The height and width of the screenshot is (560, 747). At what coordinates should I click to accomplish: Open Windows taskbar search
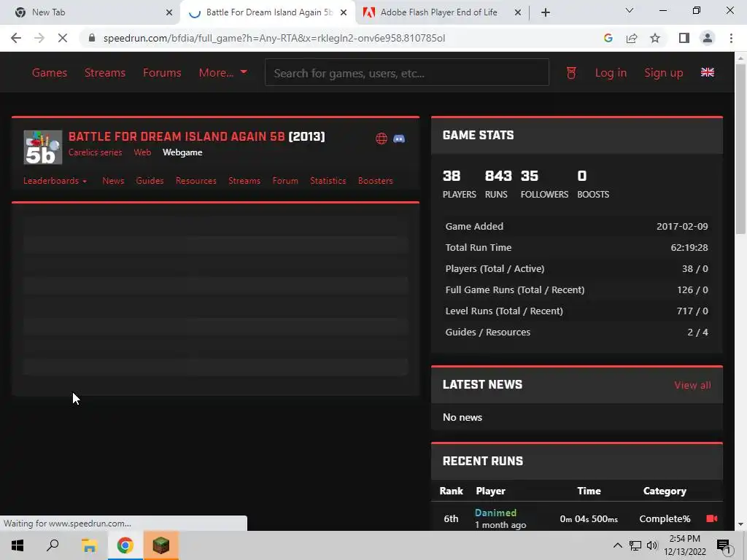(x=53, y=545)
